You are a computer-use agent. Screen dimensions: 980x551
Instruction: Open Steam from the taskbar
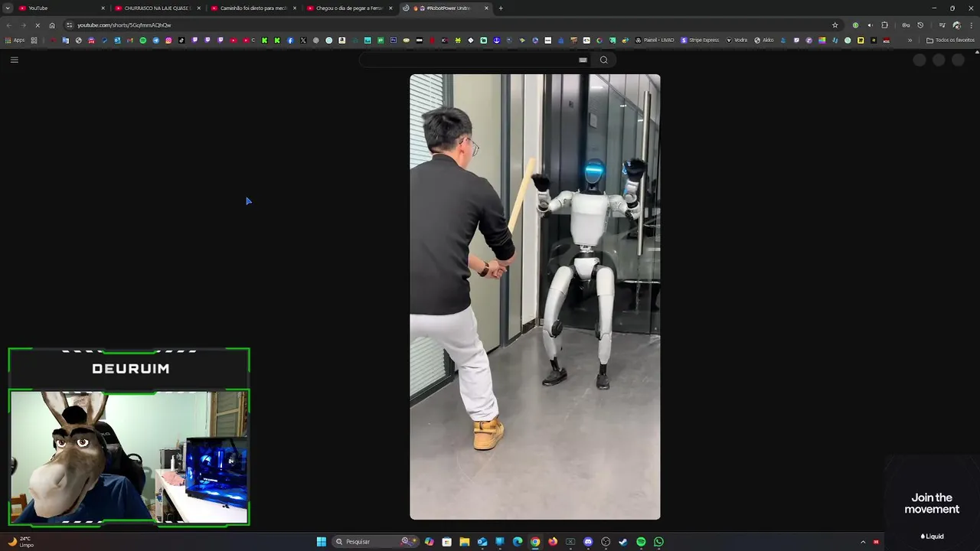[x=623, y=542]
